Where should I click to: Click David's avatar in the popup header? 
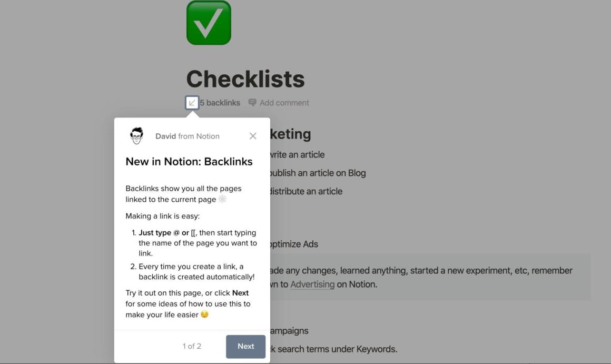136,135
